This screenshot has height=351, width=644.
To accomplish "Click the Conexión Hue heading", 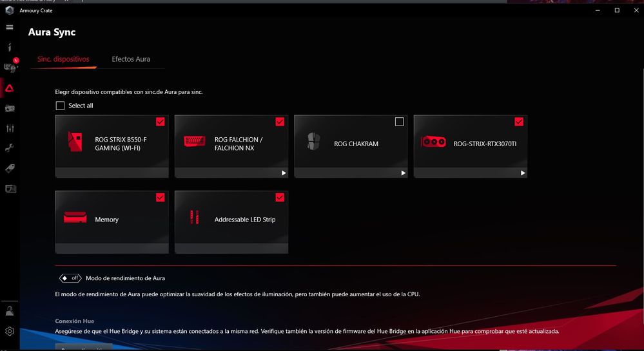I will click(x=74, y=321).
